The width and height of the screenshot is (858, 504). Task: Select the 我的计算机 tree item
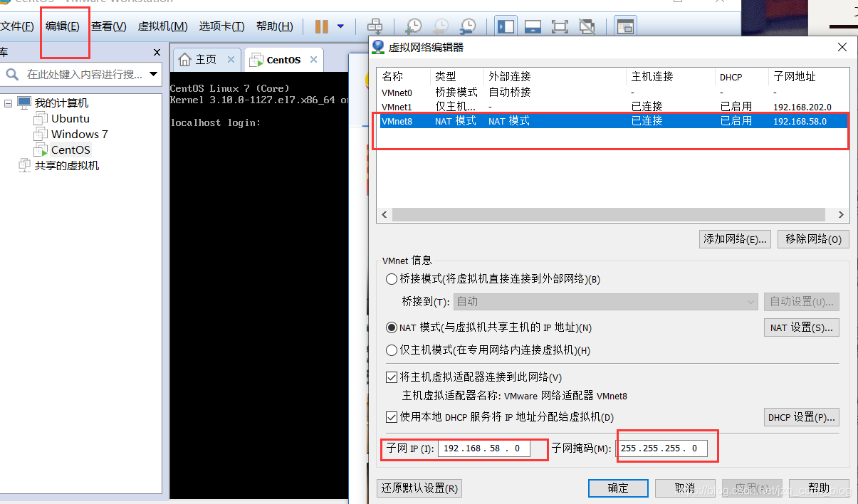(x=61, y=103)
